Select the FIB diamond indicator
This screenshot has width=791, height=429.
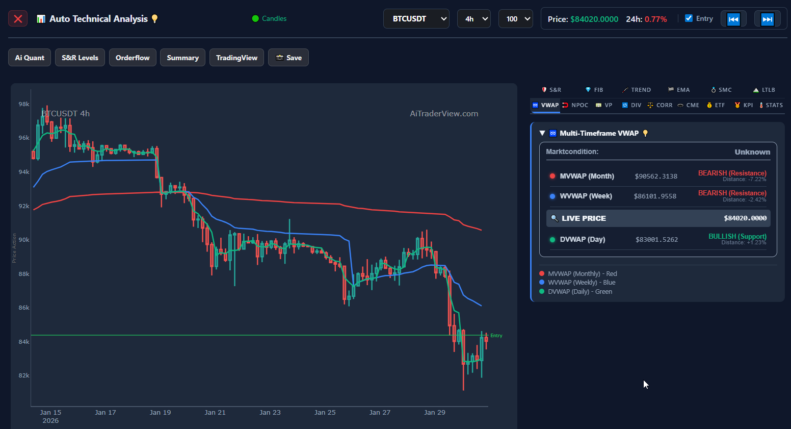tap(594, 90)
